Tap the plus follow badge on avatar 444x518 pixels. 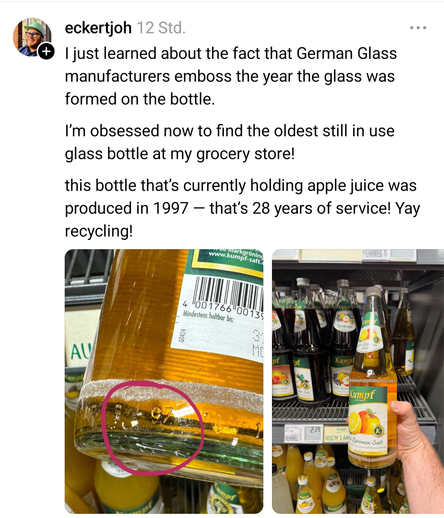pos(46,51)
